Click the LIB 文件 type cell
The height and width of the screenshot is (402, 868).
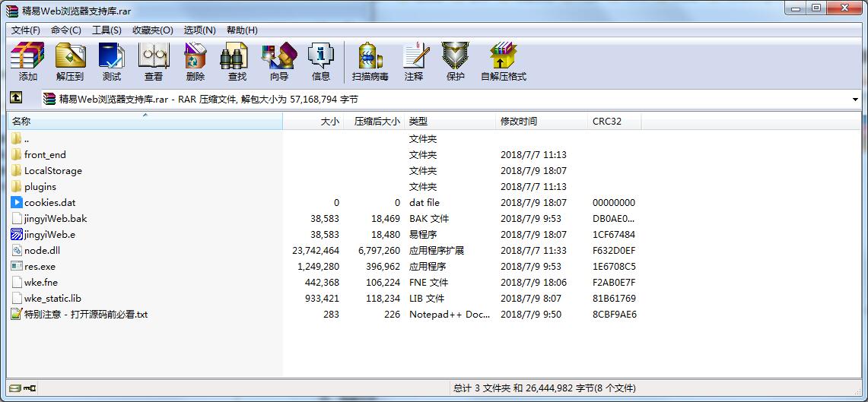pos(427,298)
